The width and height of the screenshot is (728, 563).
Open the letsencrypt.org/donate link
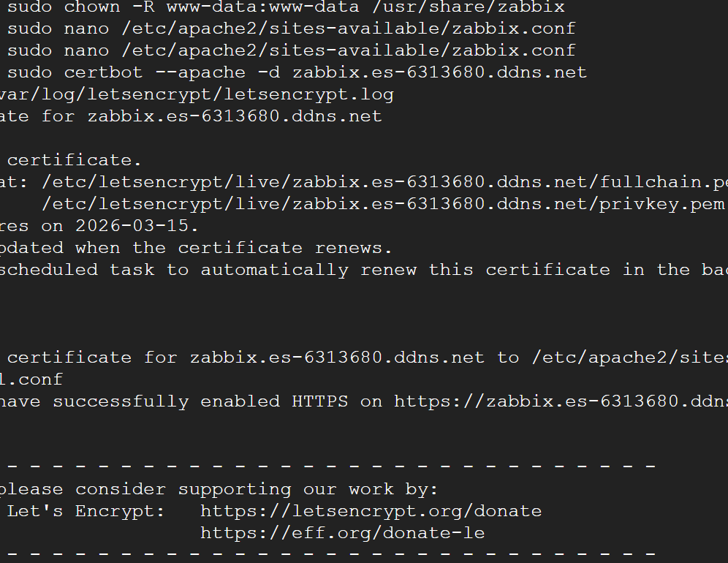(x=371, y=511)
